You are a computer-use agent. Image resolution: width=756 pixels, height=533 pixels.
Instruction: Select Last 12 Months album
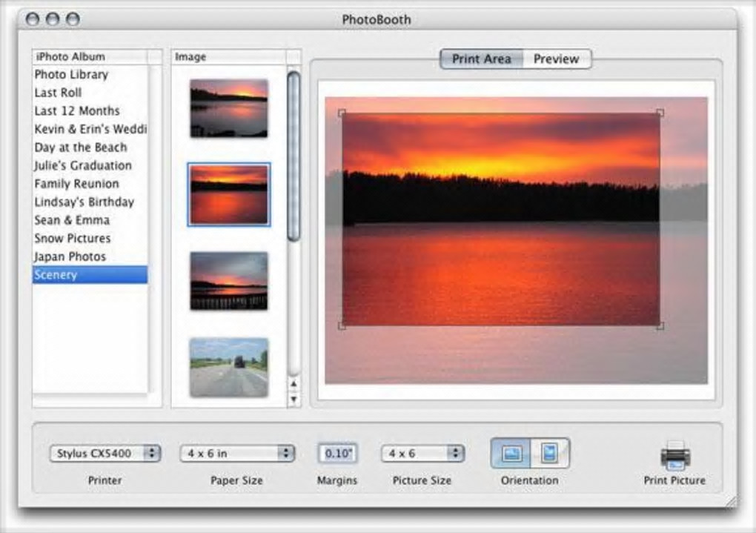[90, 111]
